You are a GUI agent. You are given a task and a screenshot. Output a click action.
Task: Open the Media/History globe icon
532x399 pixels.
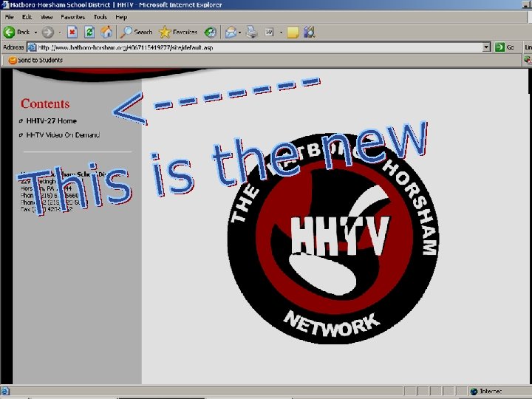tap(211, 33)
